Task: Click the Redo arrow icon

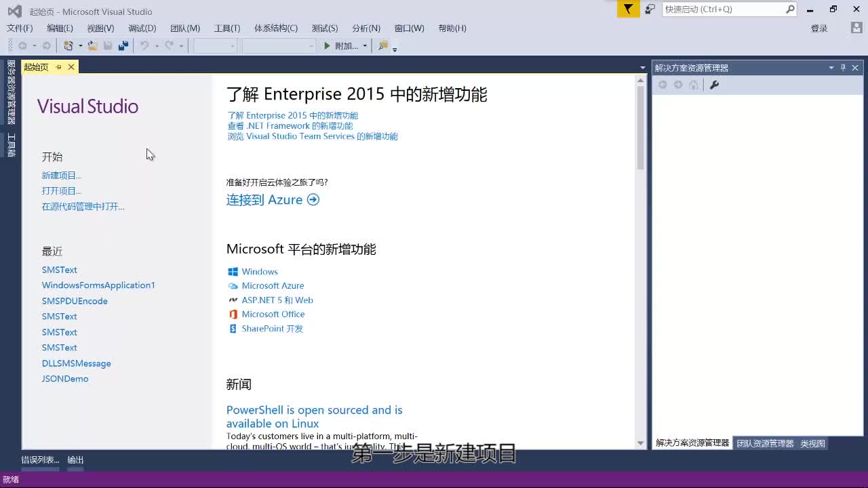Action: (170, 45)
